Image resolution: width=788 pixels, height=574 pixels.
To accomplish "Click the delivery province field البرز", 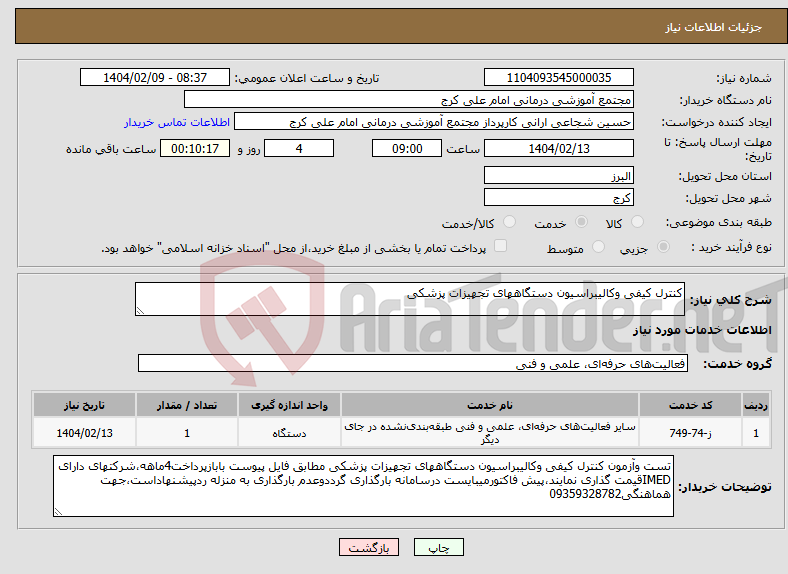I will point(558,175).
